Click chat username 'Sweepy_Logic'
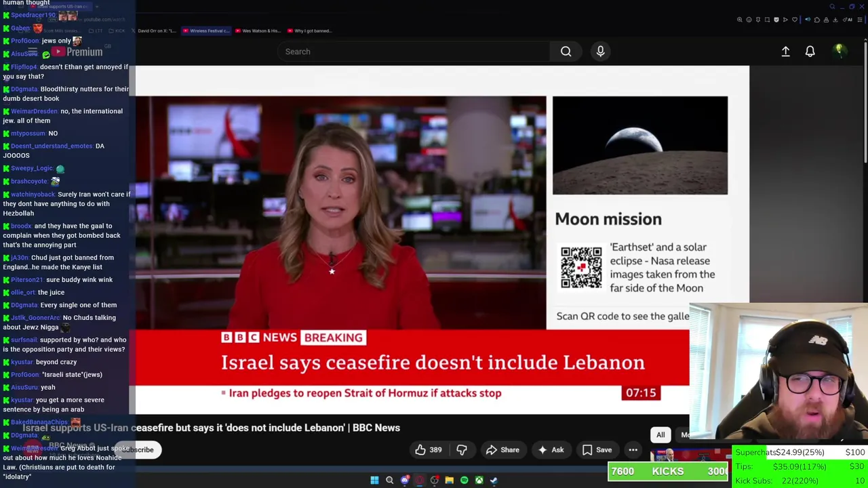868x488 pixels. 31,168
